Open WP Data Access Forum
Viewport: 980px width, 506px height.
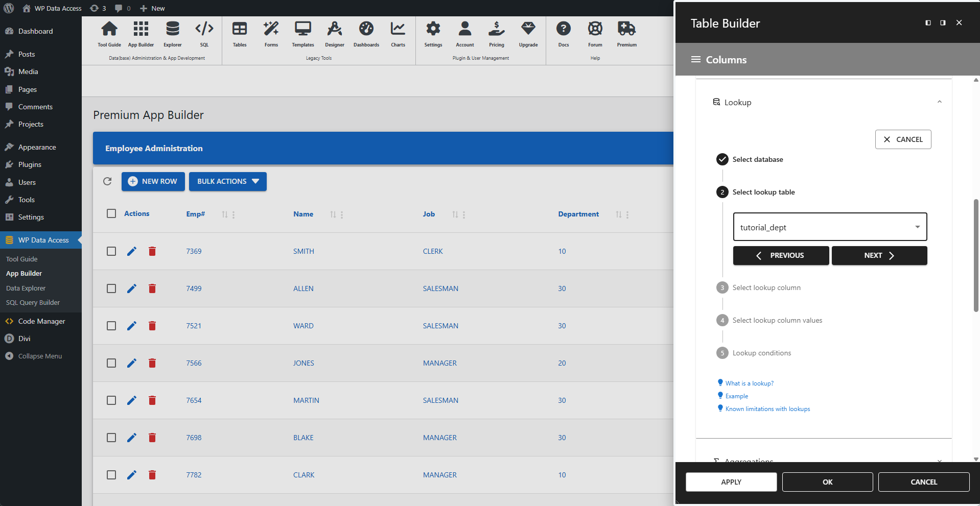pyautogui.click(x=595, y=34)
